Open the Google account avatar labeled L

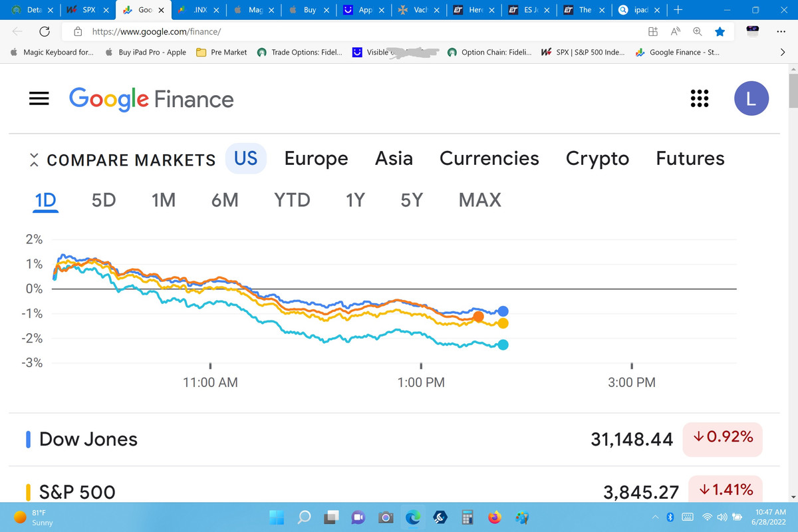tap(751, 98)
